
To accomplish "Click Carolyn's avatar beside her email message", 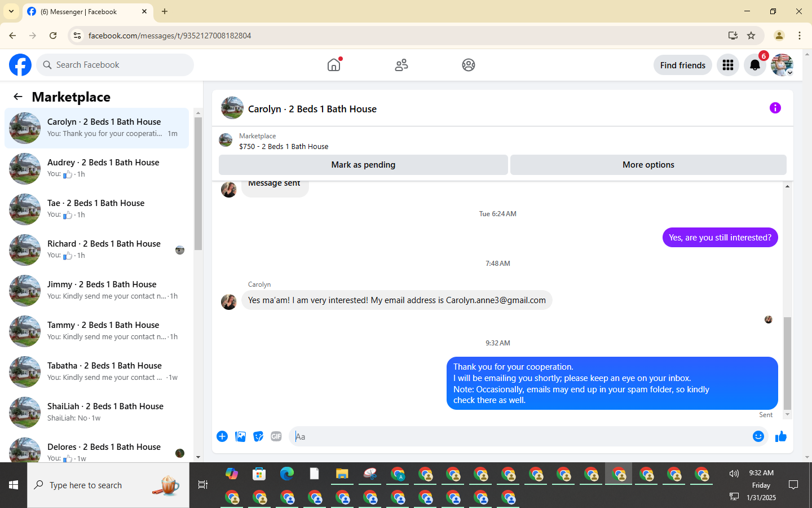I will pyautogui.click(x=228, y=302).
